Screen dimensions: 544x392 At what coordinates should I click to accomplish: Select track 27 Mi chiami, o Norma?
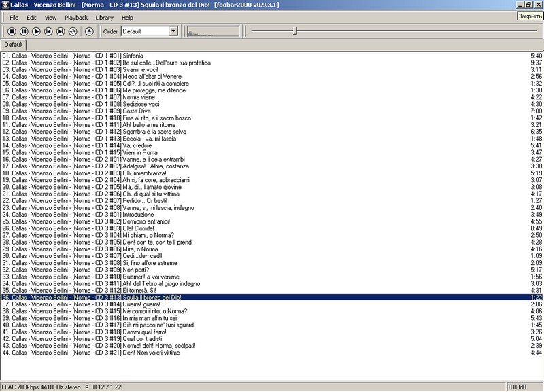271,235
